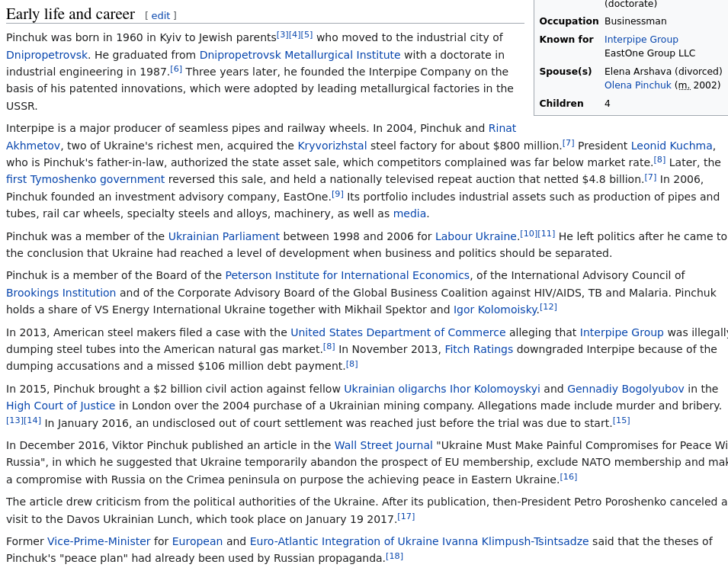Open citation [16] after Eastern Ukraine
The image size is (728, 571).
[569, 476]
